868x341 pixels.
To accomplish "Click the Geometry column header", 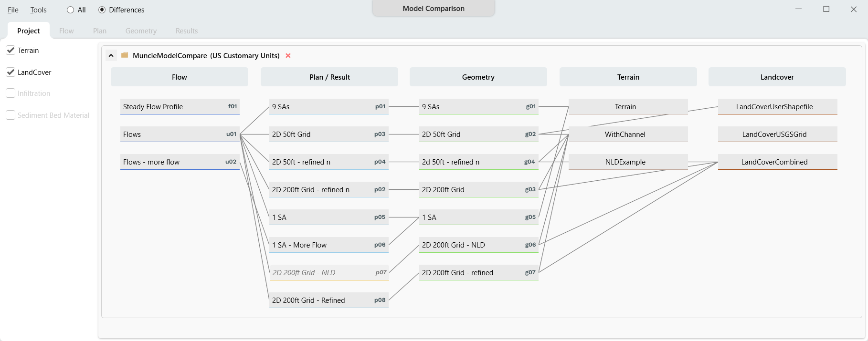I will [x=478, y=77].
